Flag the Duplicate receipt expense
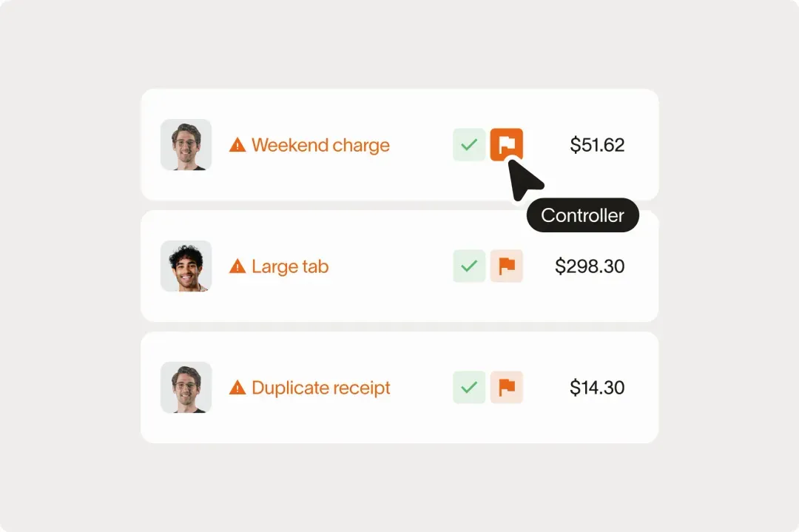 tap(507, 387)
